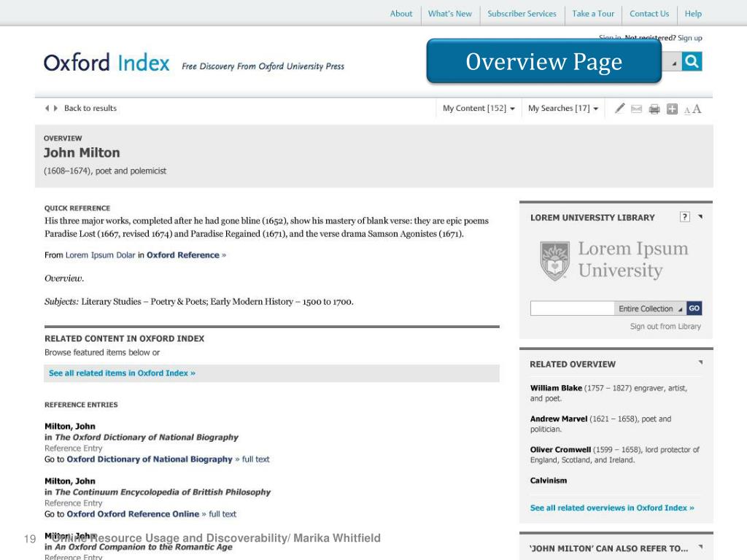Open the Oliver Cromwell related overview

click(x=560, y=449)
